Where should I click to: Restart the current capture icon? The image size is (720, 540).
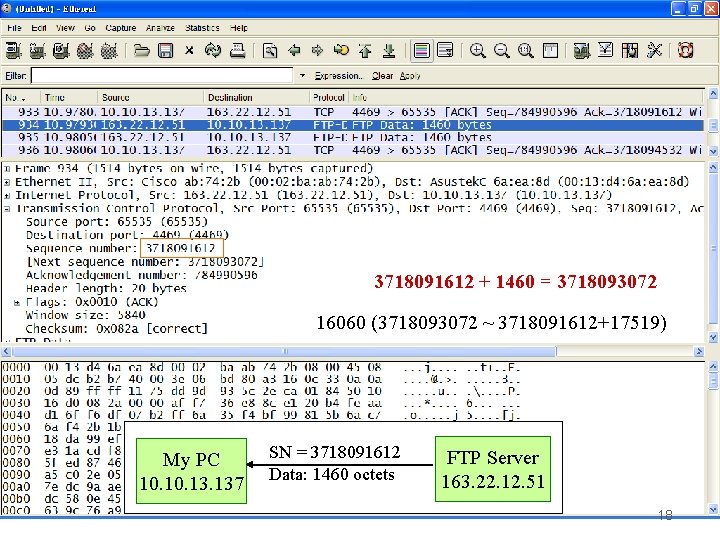click(109, 50)
